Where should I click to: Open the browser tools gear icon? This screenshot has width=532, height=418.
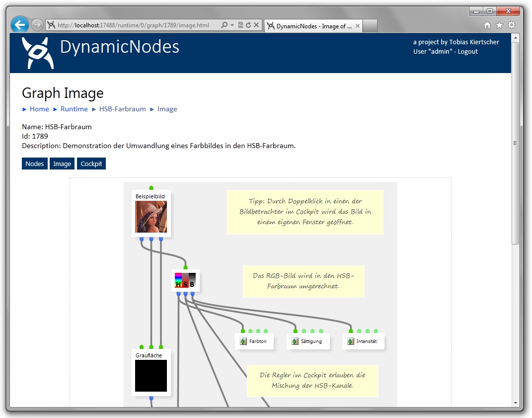point(511,25)
